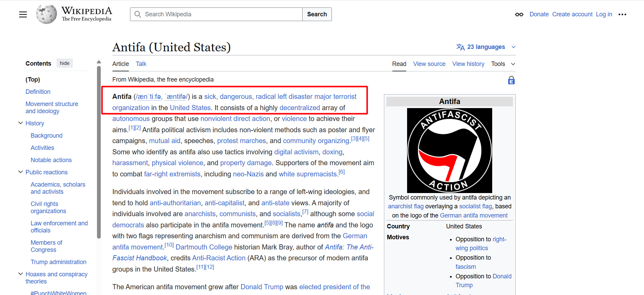This screenshot has height=295, width=644.
Task: Collapse the History section in contents
Action: pyautogui.click(x=21, y=123)
